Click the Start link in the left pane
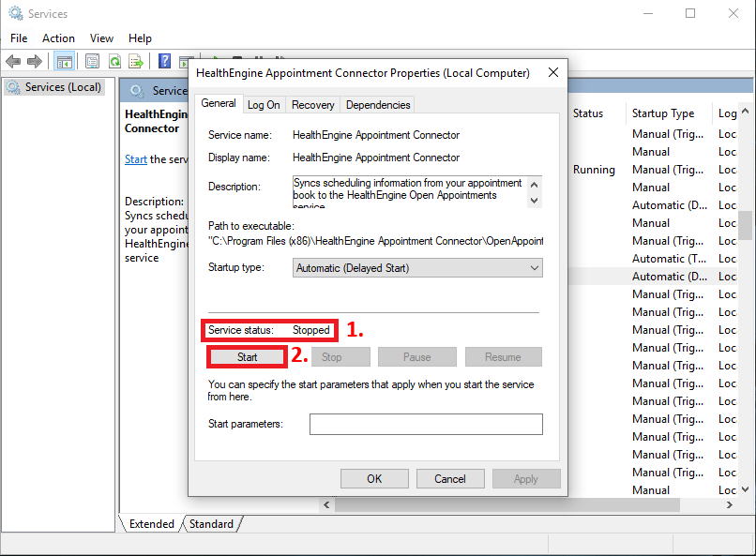The height and width of the screenshot is (556, 756). click(x=136, y=159)
